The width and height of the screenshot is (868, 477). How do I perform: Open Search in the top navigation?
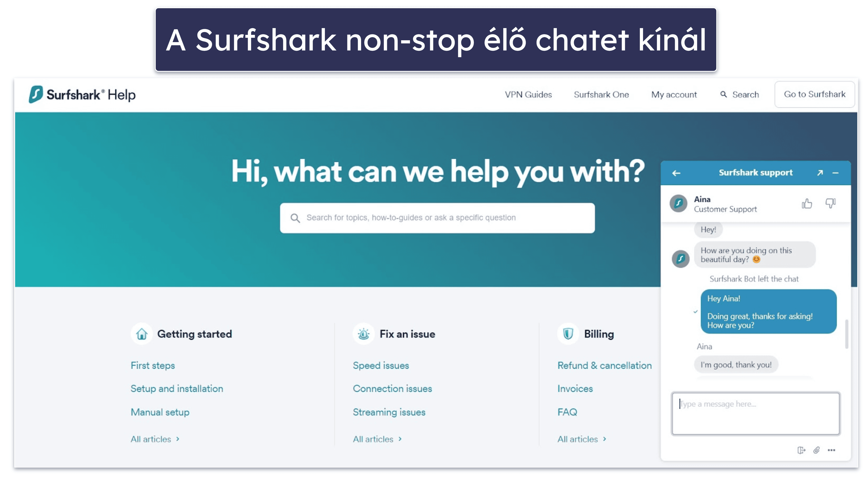click(x=739, y=95)
